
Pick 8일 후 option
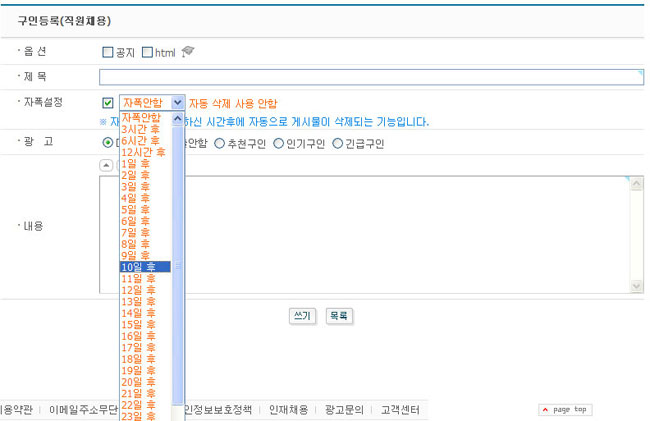(145, 244)
